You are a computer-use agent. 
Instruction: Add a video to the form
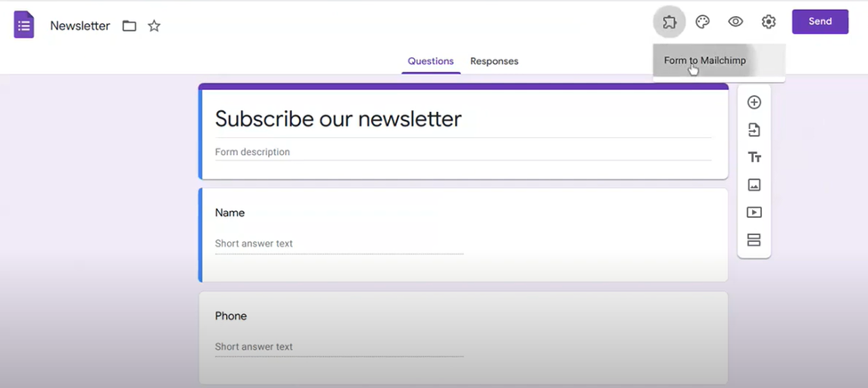(x=754, y=213)
